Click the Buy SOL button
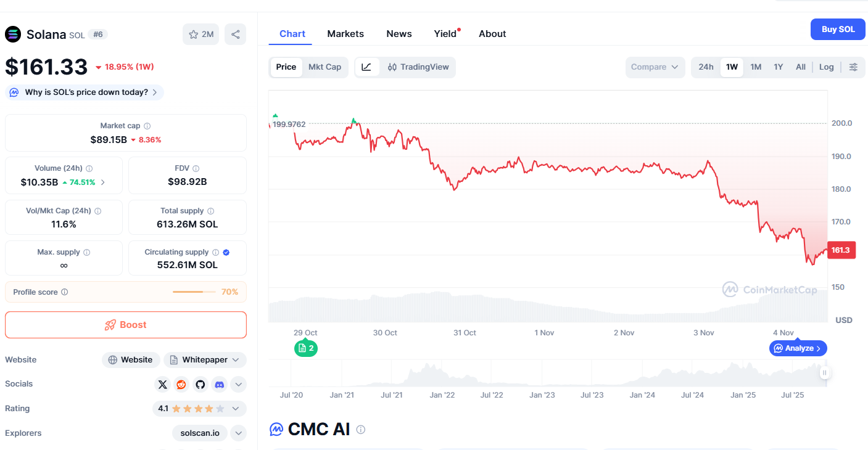 click(x=838, y=30)
